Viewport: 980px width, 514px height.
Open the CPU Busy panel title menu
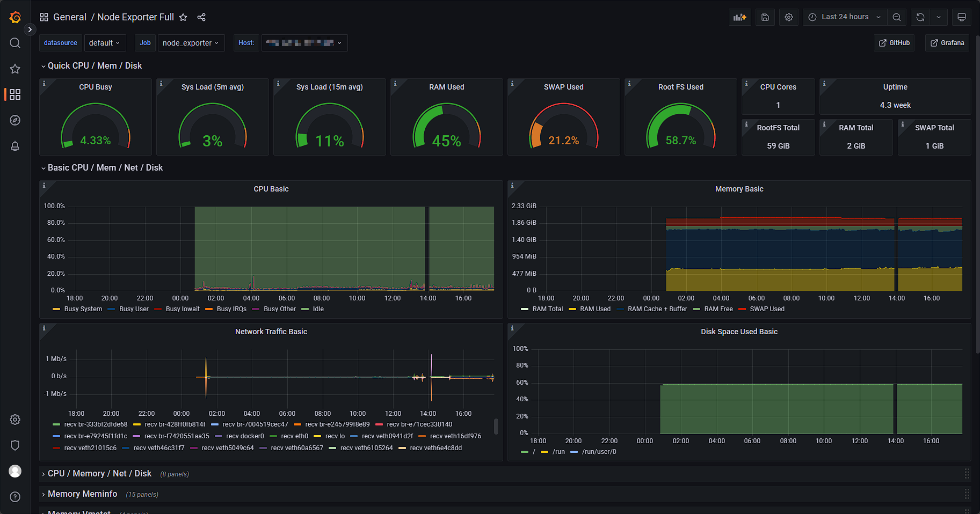(x=96, y=87)
